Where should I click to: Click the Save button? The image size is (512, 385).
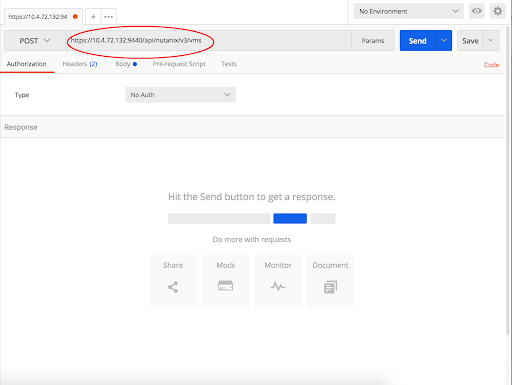point(470,41)
